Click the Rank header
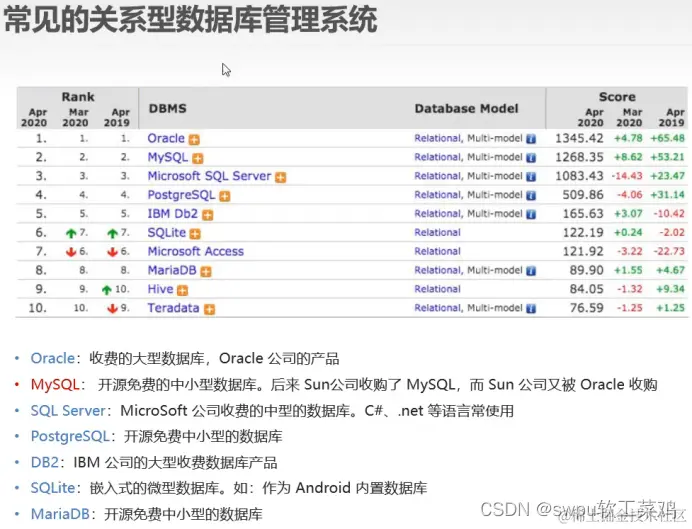 78,97
